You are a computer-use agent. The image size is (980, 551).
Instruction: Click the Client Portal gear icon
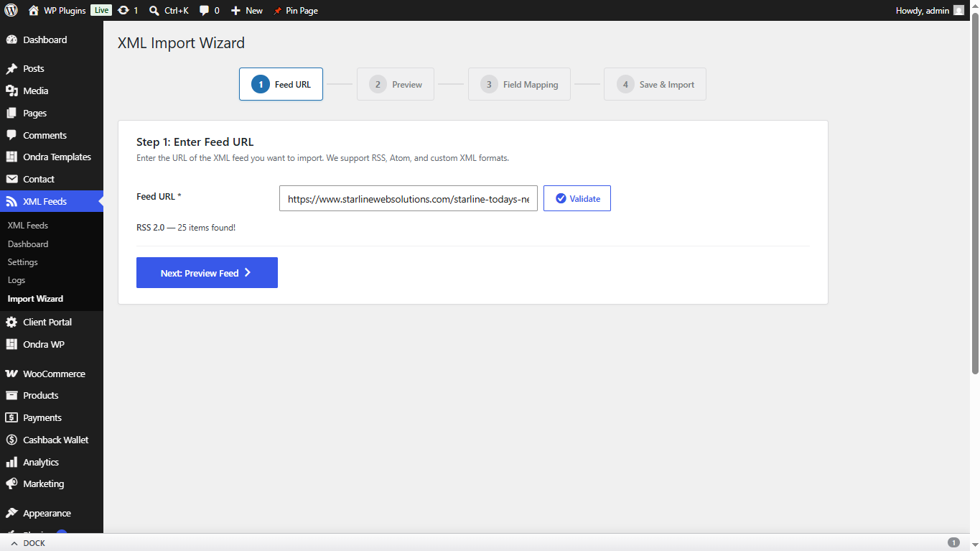click(11, 322)
